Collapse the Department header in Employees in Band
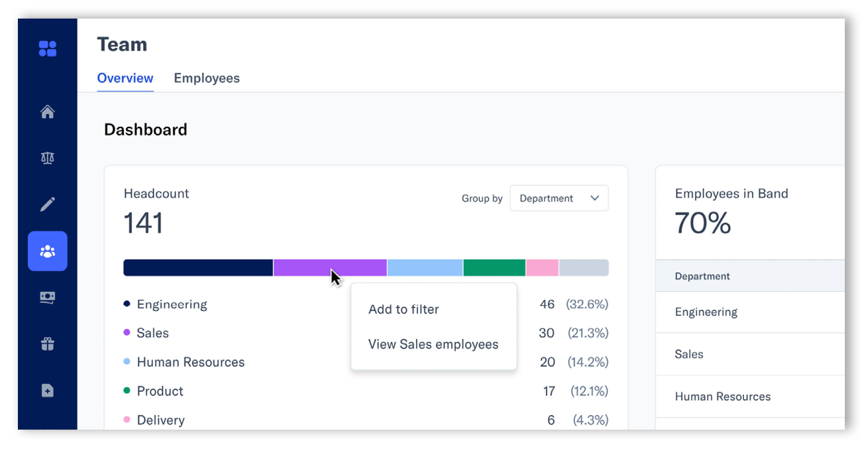The width and height of the screenshot is (868, 453). click(702, 276)
